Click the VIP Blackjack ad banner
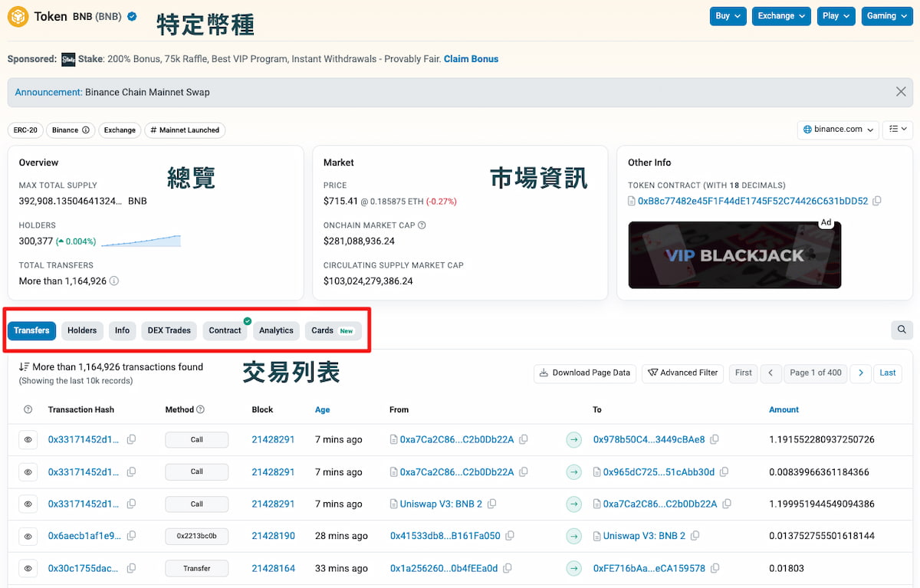Viewport: 920px width, 588px height. [x=734, y=255]
